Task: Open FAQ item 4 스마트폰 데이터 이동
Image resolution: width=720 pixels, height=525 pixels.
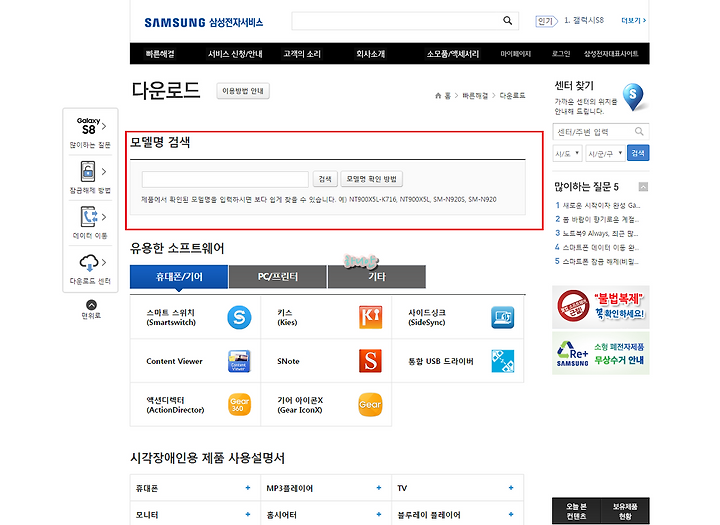Action: tap(597, 247)
